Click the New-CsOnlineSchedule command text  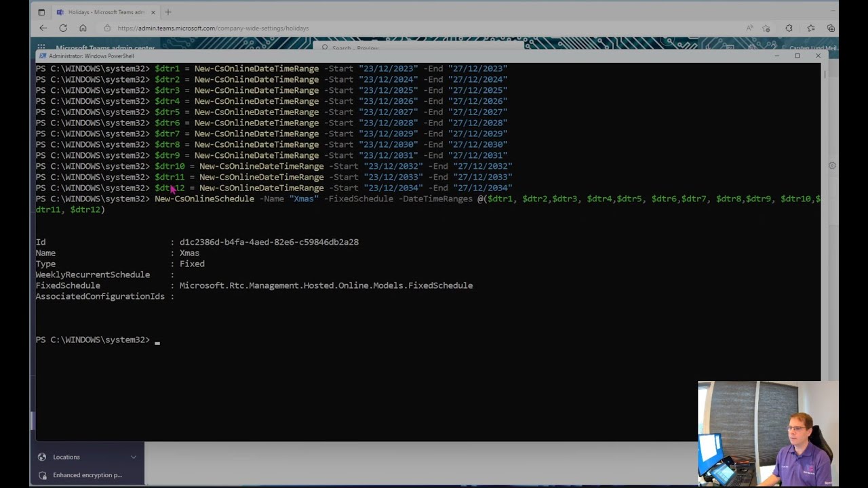(x=204, y=199)
